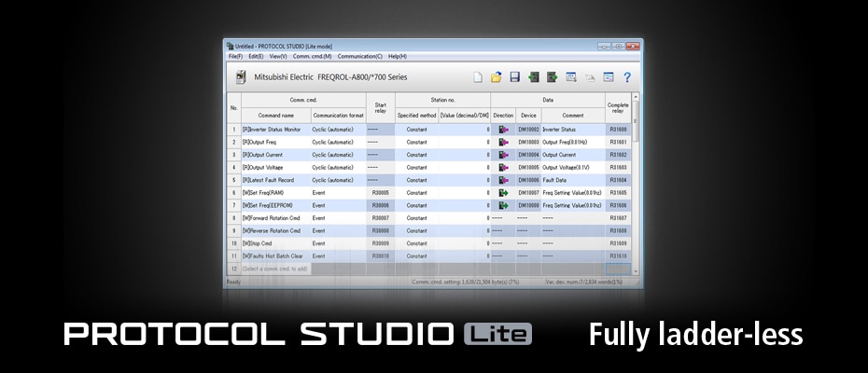The width and height of the screenshot is (868, 373).
Task: Click device cell 'DM10007'
Action: pyautogui.click(x=528, y=193)
